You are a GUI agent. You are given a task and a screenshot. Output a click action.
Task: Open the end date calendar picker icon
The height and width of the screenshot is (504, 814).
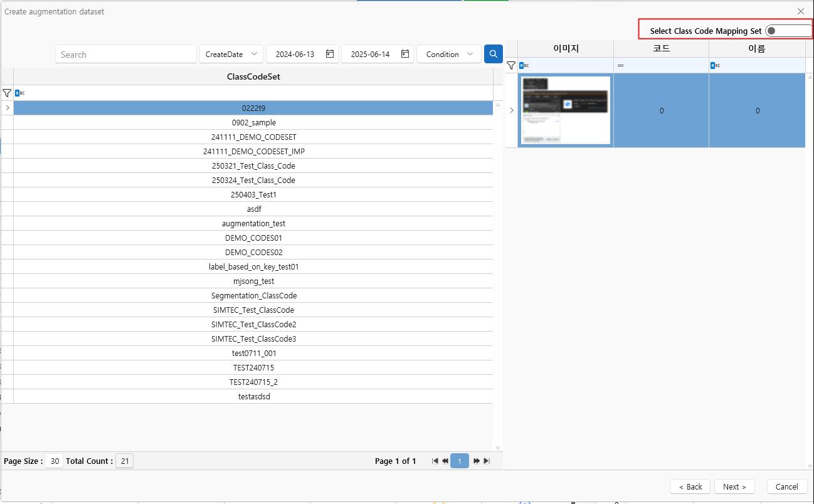point(405,54)
